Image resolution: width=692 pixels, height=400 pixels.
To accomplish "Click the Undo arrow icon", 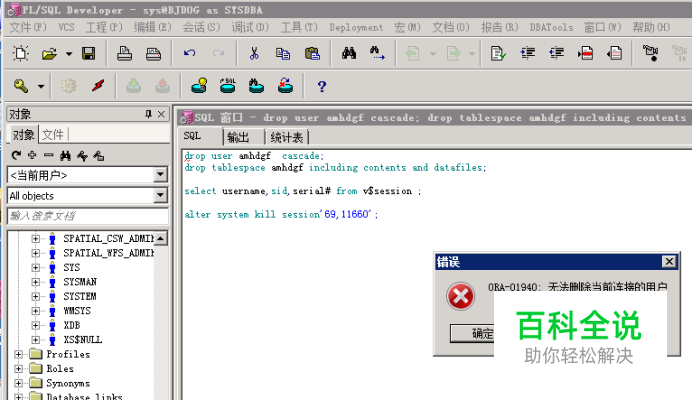I will [189, 54].
